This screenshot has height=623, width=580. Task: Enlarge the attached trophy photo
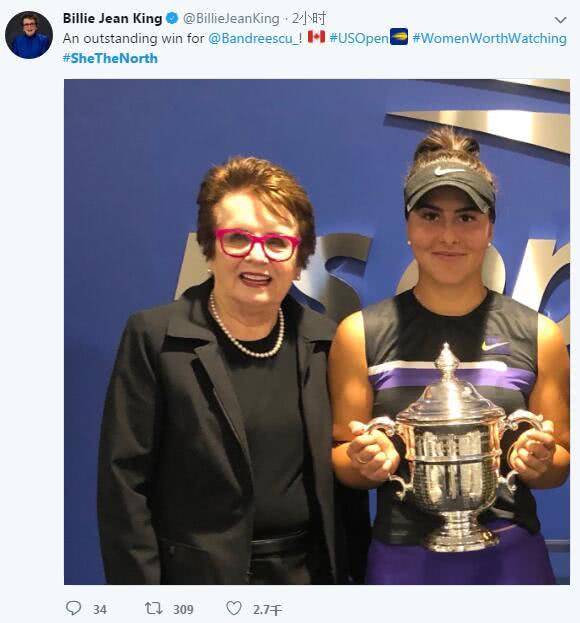pos(317,332)
